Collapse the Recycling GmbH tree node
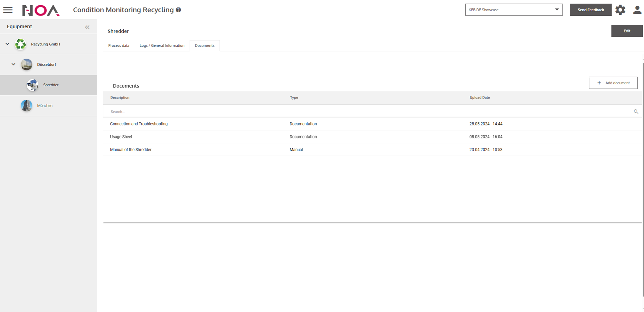644x312 pixels. [x=7, y=44]
